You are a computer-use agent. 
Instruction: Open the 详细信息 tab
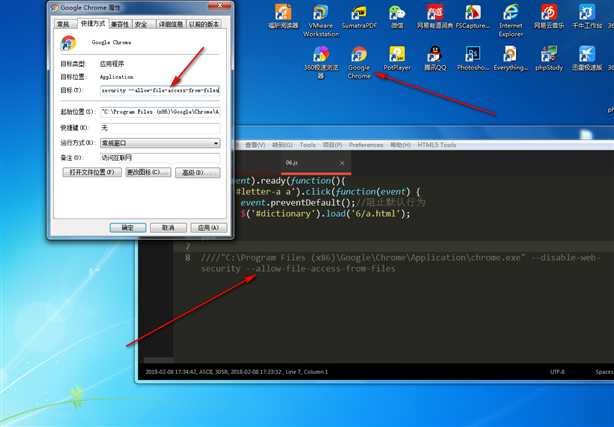pos(171,24)
